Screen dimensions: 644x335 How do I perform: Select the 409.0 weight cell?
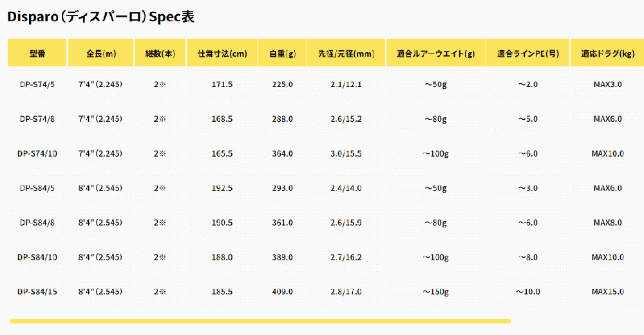pyautogui.click(x=282, y=291)
